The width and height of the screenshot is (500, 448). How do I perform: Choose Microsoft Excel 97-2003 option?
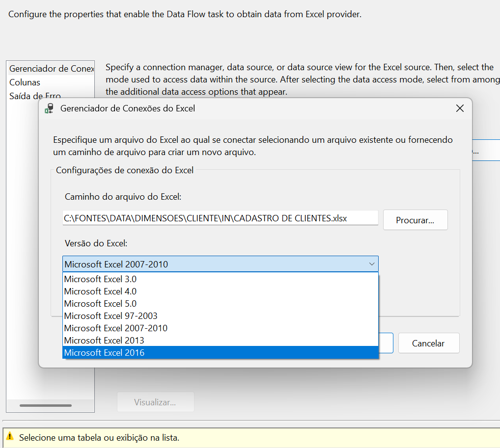click(x=221, y=316)
